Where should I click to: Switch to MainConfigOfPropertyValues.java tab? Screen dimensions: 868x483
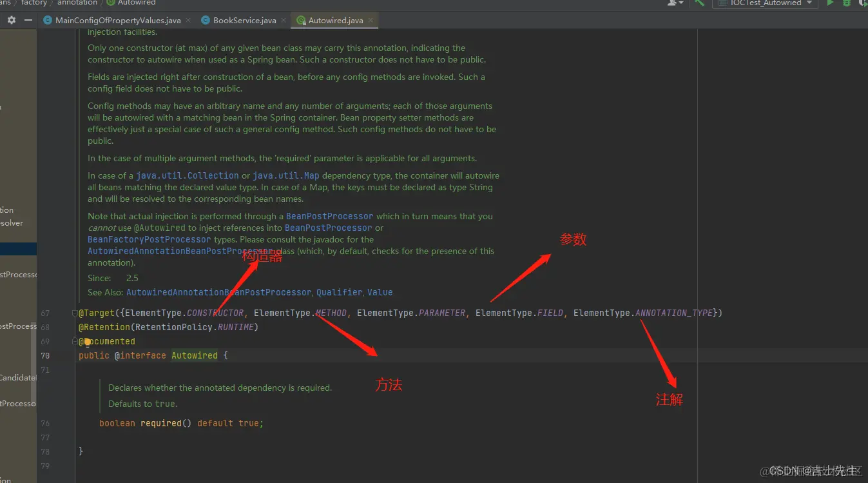click(118, 20)
